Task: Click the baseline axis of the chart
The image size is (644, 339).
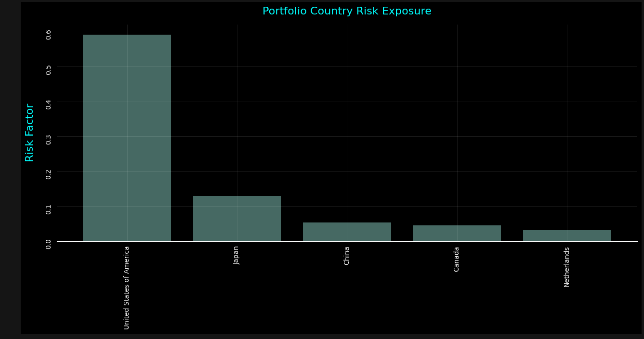Action: pos(346,242)
